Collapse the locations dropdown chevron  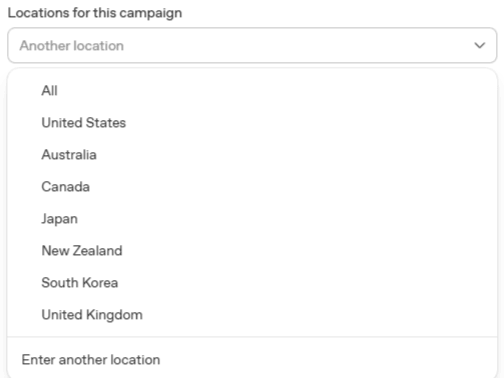[479, 45]
